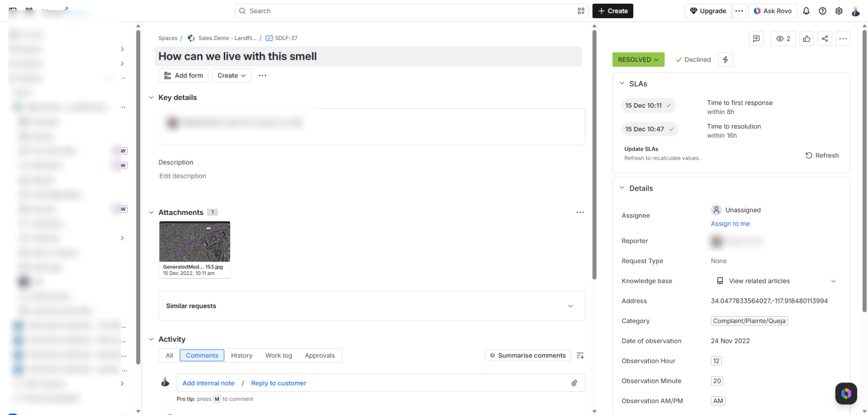The width and height of the screenshot is (868, 415).
Task: Open the profile avatar menu
Action: pyautogui.click(x=855, y=11)
